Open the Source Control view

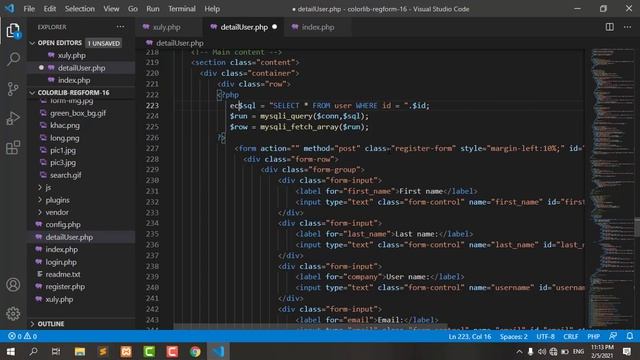[x=13, y=89]
